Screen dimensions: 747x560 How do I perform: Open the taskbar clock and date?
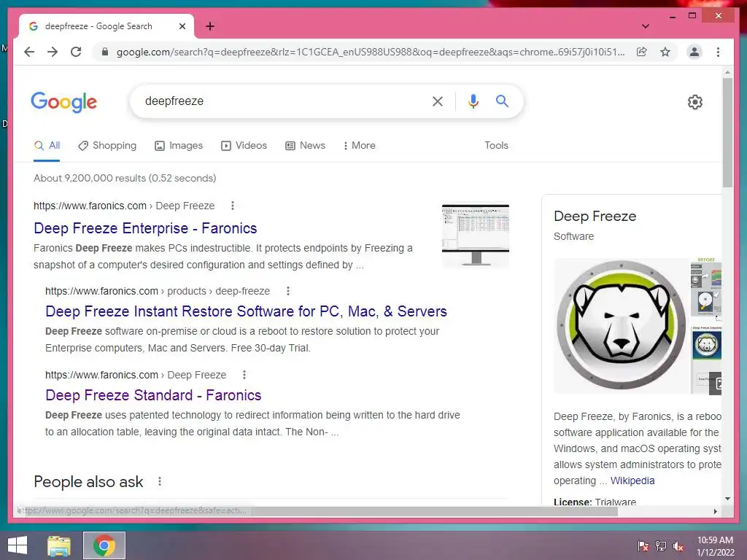[715, 546]
